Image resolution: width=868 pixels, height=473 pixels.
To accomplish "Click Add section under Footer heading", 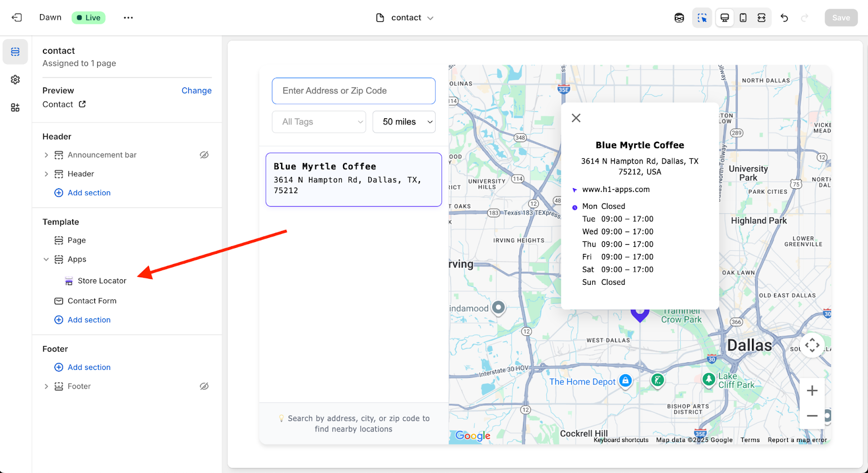I will click(x=82, y=367).
